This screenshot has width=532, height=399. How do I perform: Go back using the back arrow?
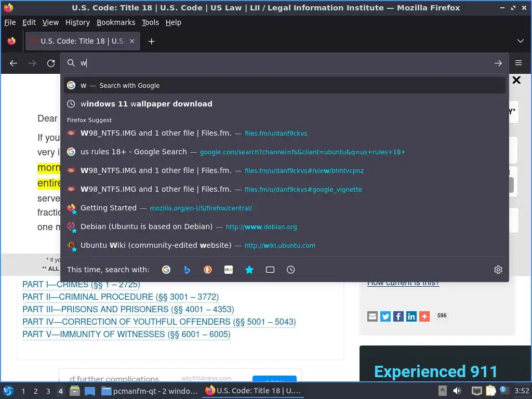point(14,63)
